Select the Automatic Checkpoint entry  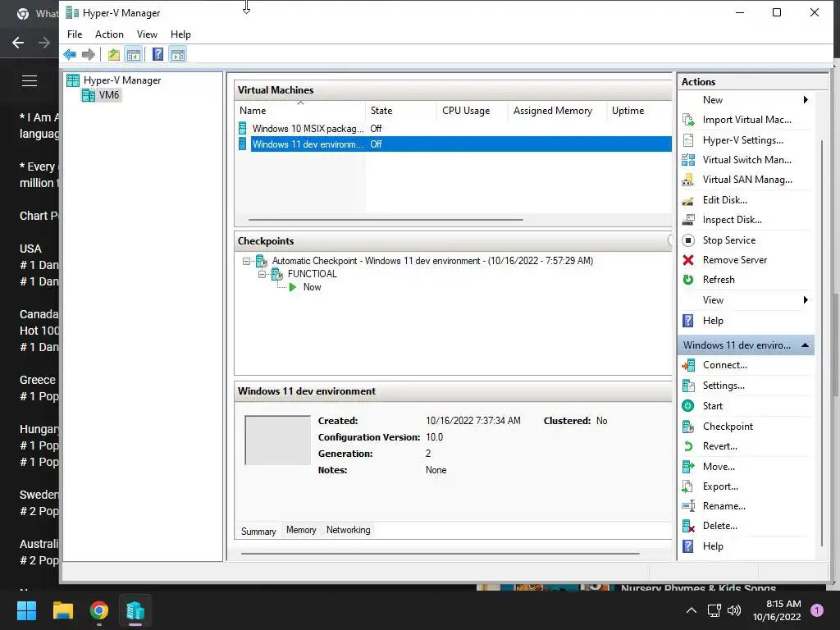click(x=432, y=261)
